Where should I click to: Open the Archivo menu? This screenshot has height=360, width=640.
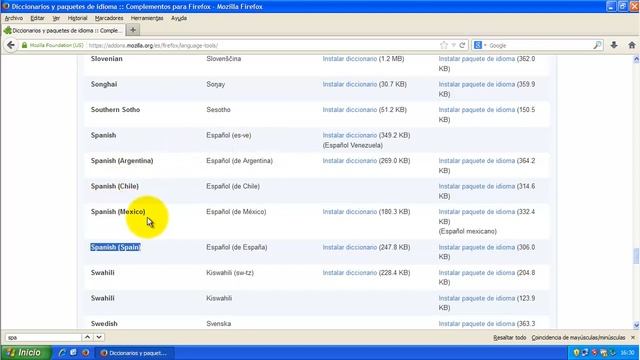(14, 18)
